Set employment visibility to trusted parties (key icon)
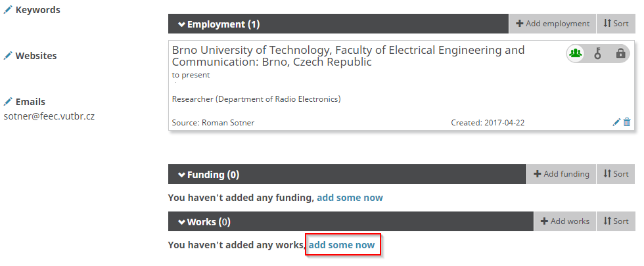644x266 pixels. 598,54
